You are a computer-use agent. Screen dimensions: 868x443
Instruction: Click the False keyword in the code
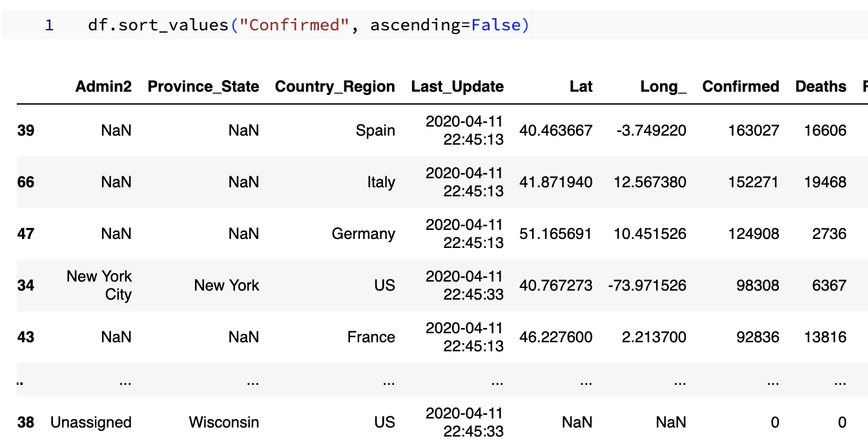[x=496, y=25]
